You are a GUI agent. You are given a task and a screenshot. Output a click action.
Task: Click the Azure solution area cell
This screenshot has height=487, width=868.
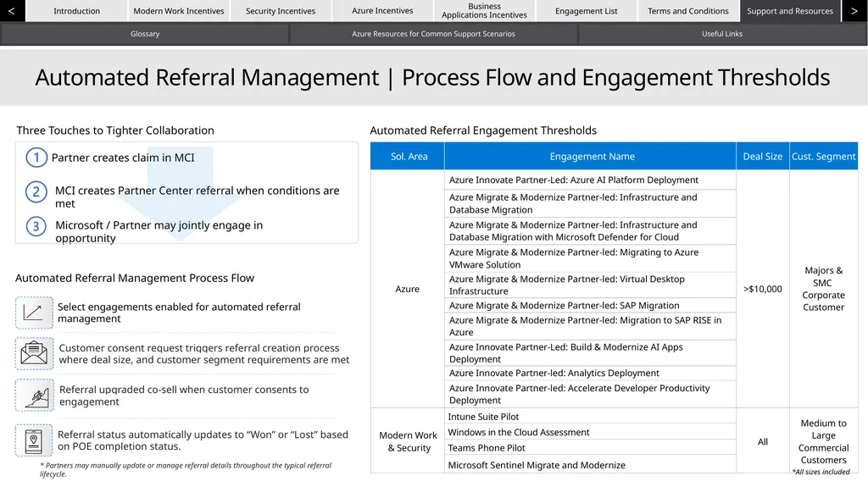coord(408,289)
